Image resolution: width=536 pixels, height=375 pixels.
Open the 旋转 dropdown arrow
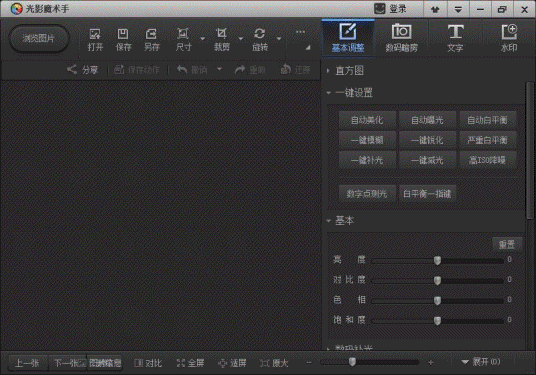point(279,39)
